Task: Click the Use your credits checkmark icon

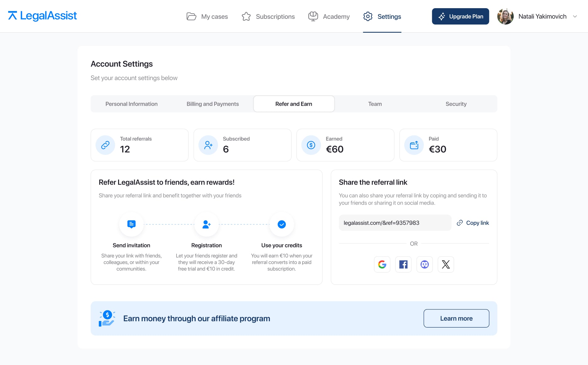Action: click(282, 224)
